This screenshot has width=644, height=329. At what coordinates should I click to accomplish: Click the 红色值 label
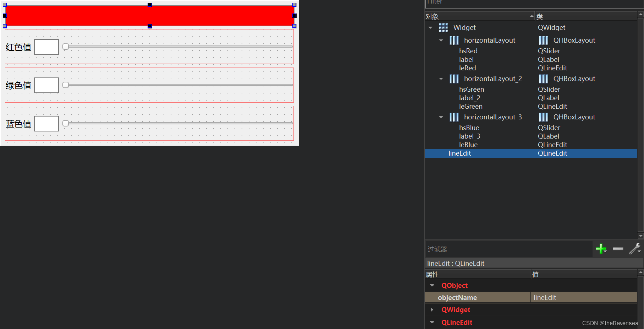(18, 47)
